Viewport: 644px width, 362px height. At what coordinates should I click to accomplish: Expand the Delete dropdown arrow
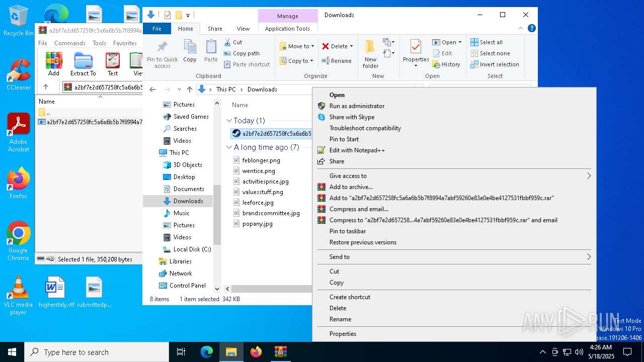point(351,46)
